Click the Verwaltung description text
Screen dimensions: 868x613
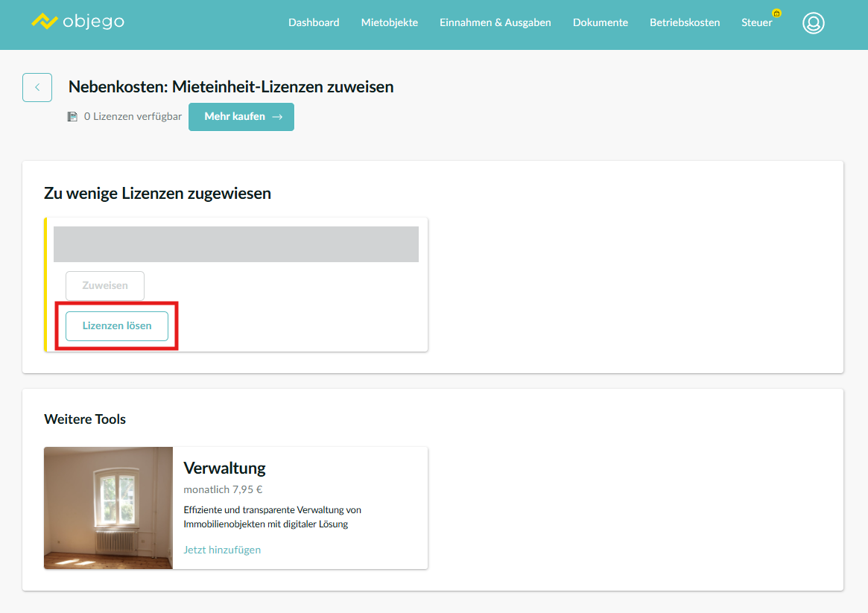[272, 517]
